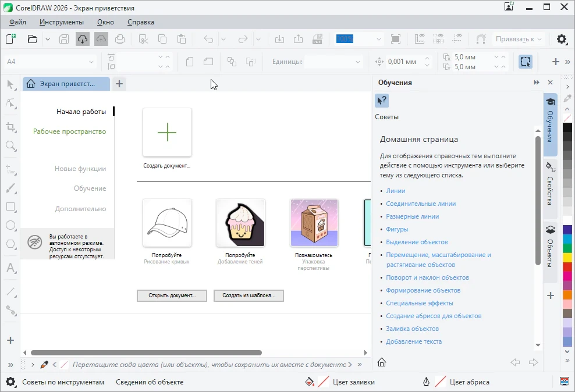Select the Ellipse tool
Viewport: 575px width, 392px height.
tap(10, 225)
